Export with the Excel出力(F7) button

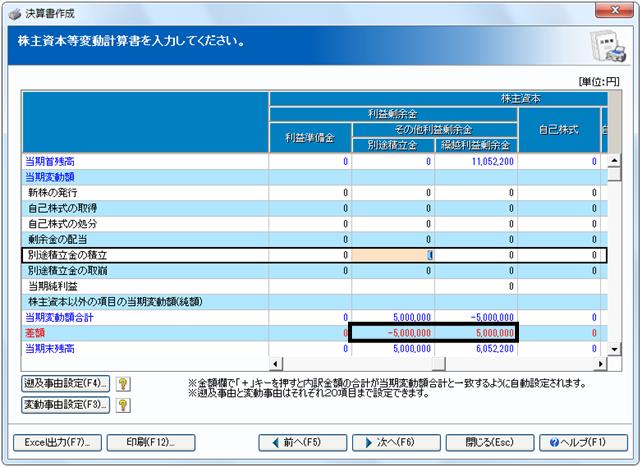tap(57, 442)
